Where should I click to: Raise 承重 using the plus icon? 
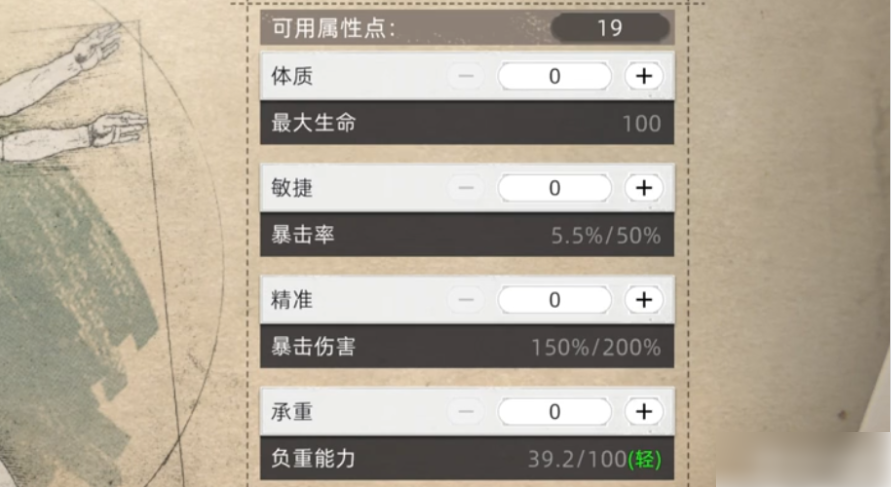[x=644, y=411]
